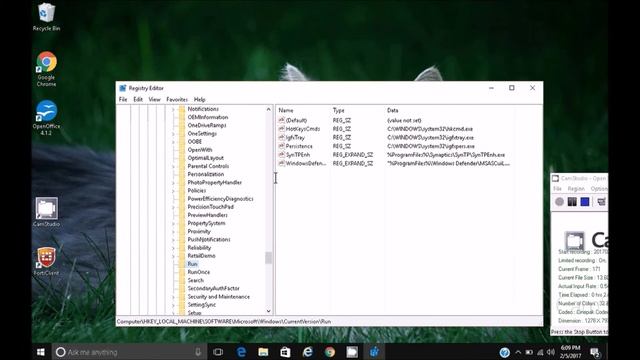Launch Google Chrome from the desktop
The width and height of the screenshot is (640, 360).
point(46,69)
